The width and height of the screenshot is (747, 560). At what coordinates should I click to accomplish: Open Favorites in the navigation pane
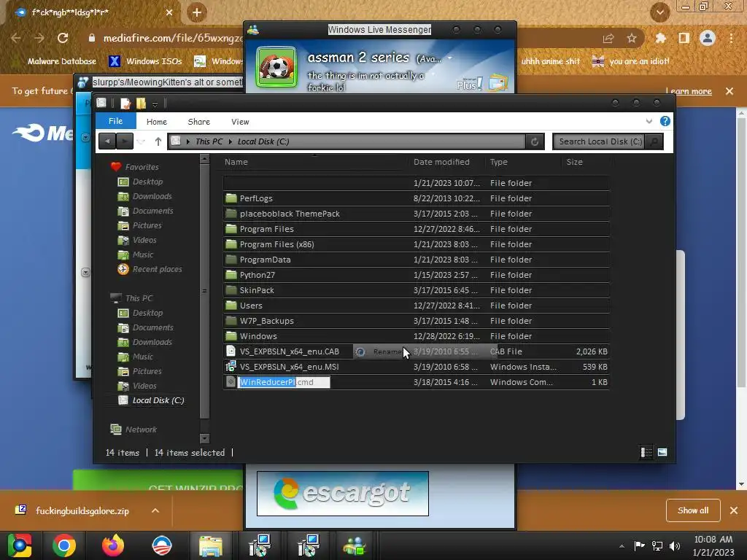click(x=142, y=167)
